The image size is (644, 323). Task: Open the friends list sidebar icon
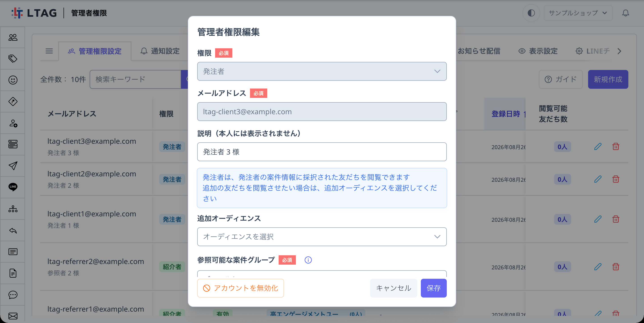(x=13, y=38)
